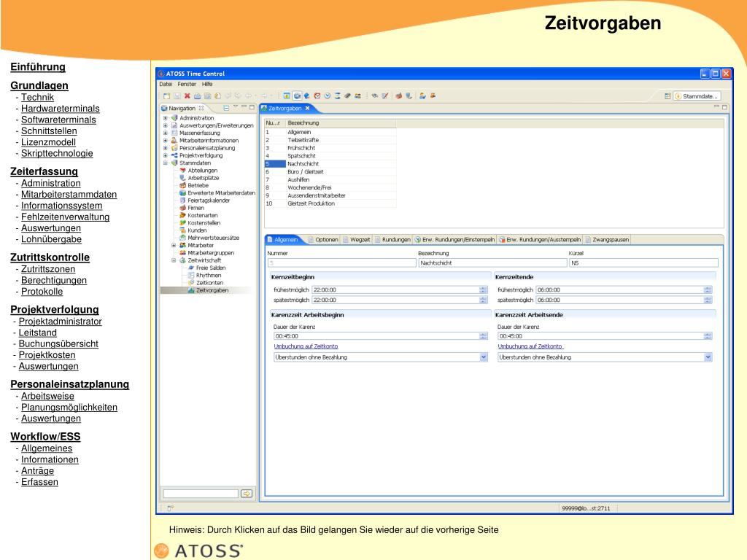Screen dimensions: 747x560
Task: Select Kostenstellen in navigation tree
Action: [x=204, y=223]
